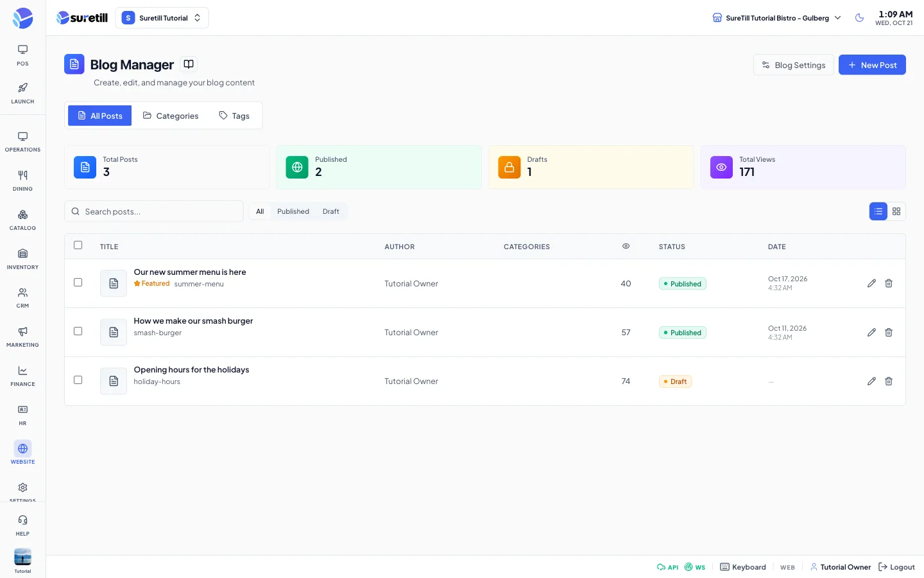Screen dimensions: 924x578
Task: Show All posts filter
Action: pyautogui.click(x=260, y=211)
